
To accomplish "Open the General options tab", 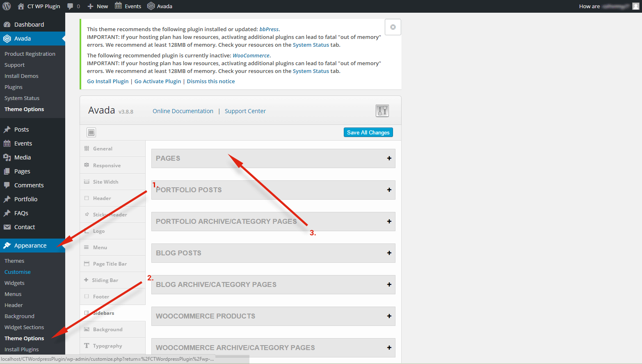I will [103, 149].
